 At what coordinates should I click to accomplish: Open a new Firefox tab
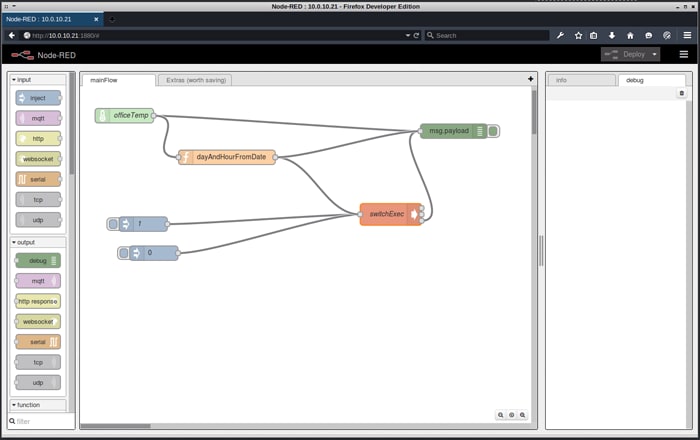(x=112, y=19)
